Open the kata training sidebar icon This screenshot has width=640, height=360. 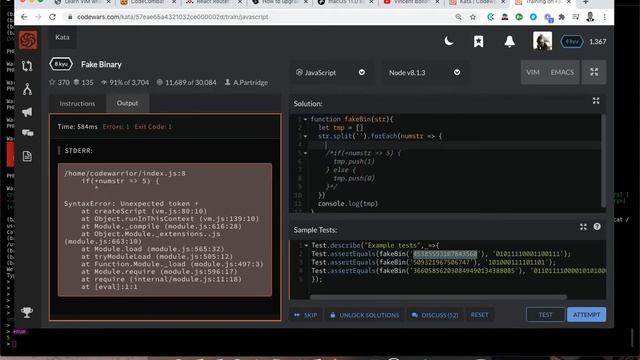point(27,66)
